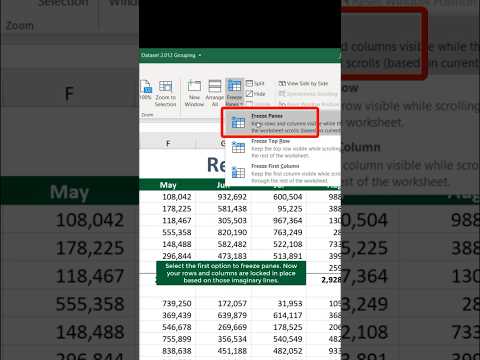Click the Jun month header cell
The height and width of the screenshot is (360, 480).
point(223,185)
